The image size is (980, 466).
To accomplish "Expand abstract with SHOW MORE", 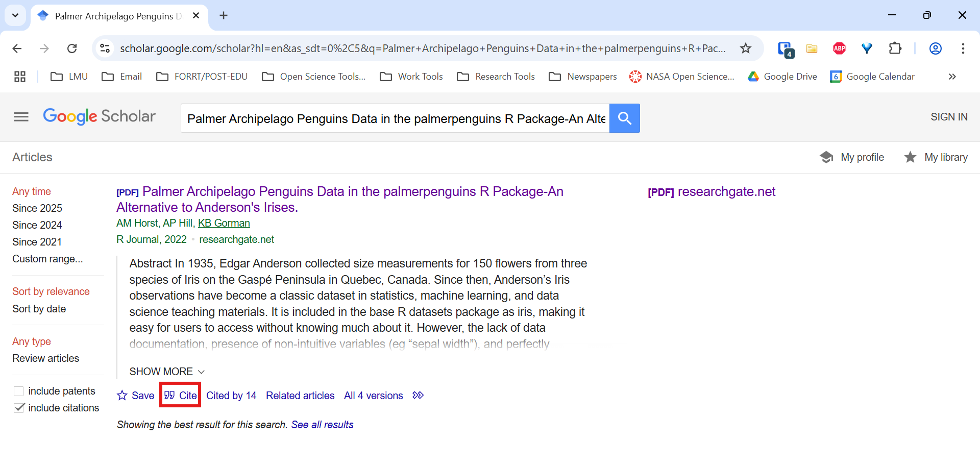I will (167, 372).
